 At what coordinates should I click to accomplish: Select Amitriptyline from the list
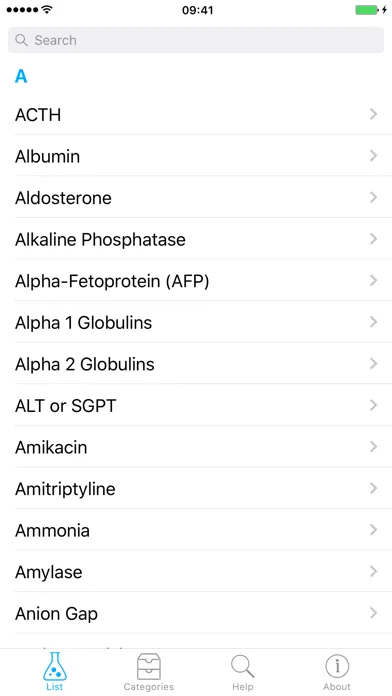(196, 489)
